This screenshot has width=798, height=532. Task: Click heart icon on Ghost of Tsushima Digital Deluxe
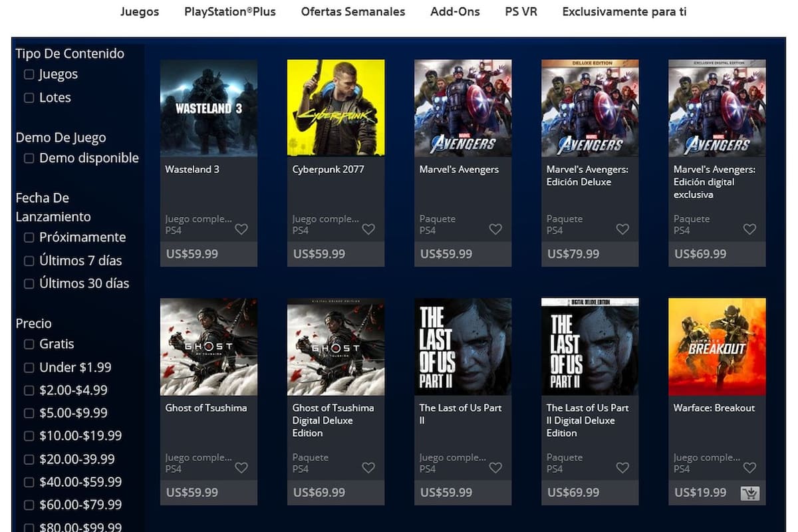pyautogui.click(x=368, y=467)
